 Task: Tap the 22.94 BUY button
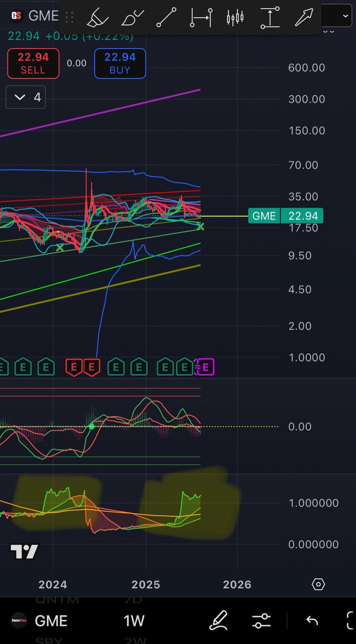(120, 63)
